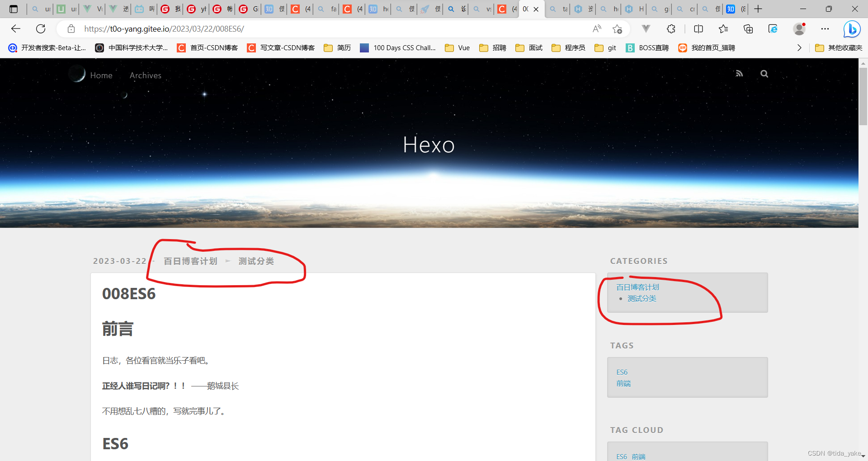Open 我的首页_猎聘 bookmark
The width and height of the screenshot is (868, 461).
[x=707, y=48]
